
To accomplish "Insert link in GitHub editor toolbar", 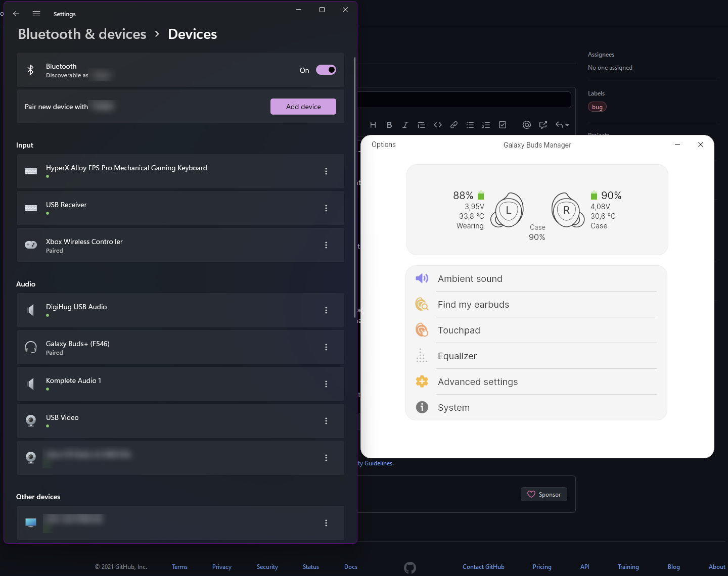I will click(x=454, y=125).
